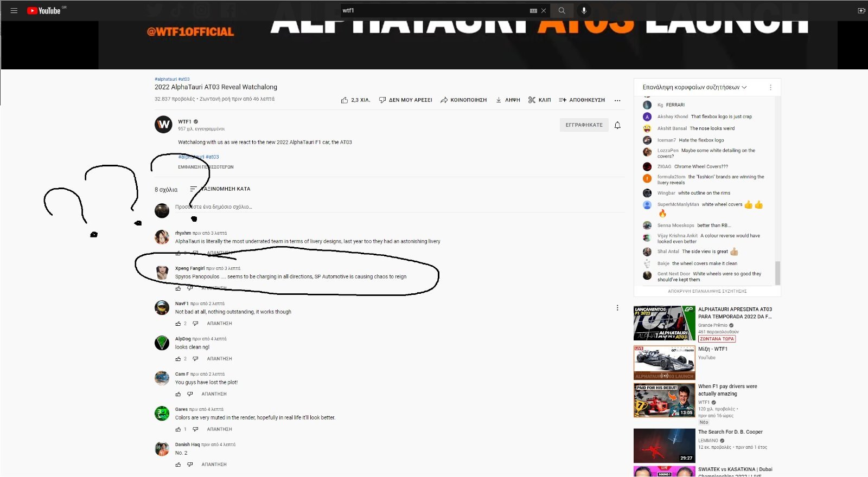Viewport: 868px width, 477px height.
Task: Dislike Cam F's comment
Action: pyautogui.click(x=190, y=394)
